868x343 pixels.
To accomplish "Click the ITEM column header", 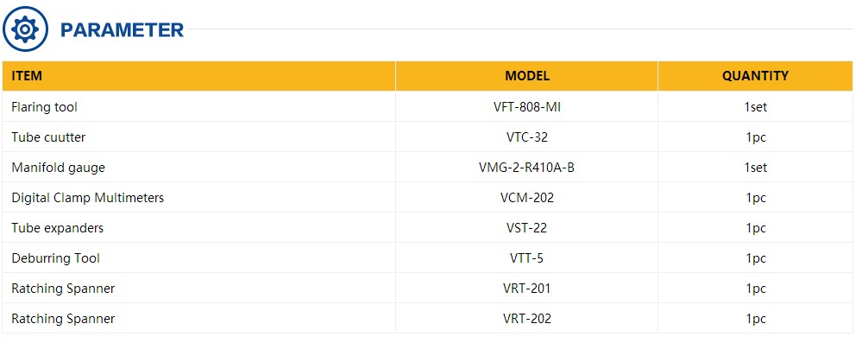I will click(198, 76).
